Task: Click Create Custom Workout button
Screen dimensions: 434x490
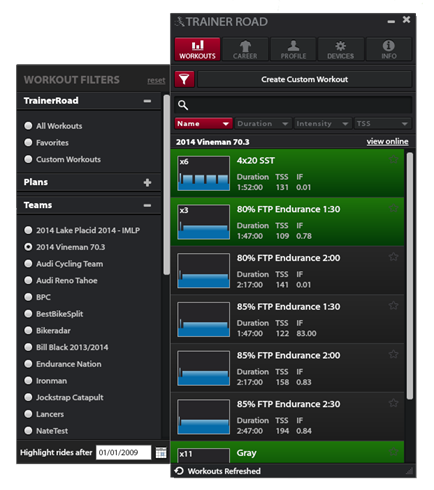Action: 304,79
